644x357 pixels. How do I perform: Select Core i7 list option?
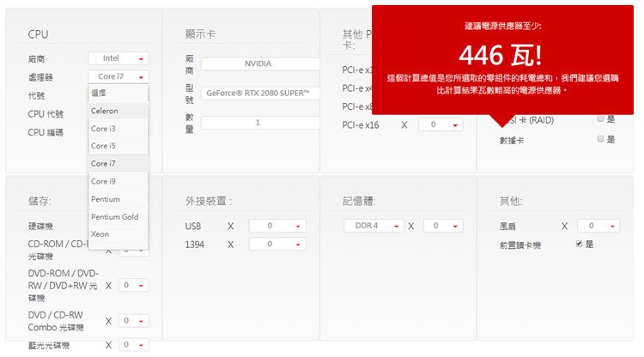tap(118, 163)
